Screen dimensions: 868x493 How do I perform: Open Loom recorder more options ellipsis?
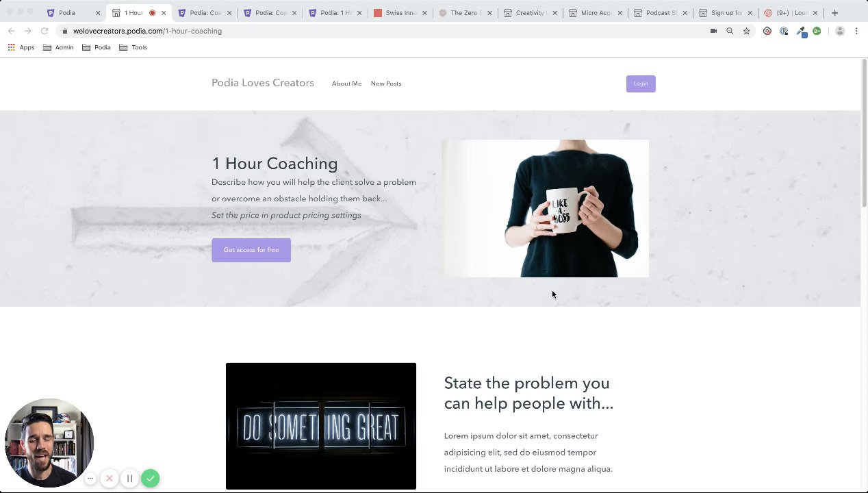(90, 479)
